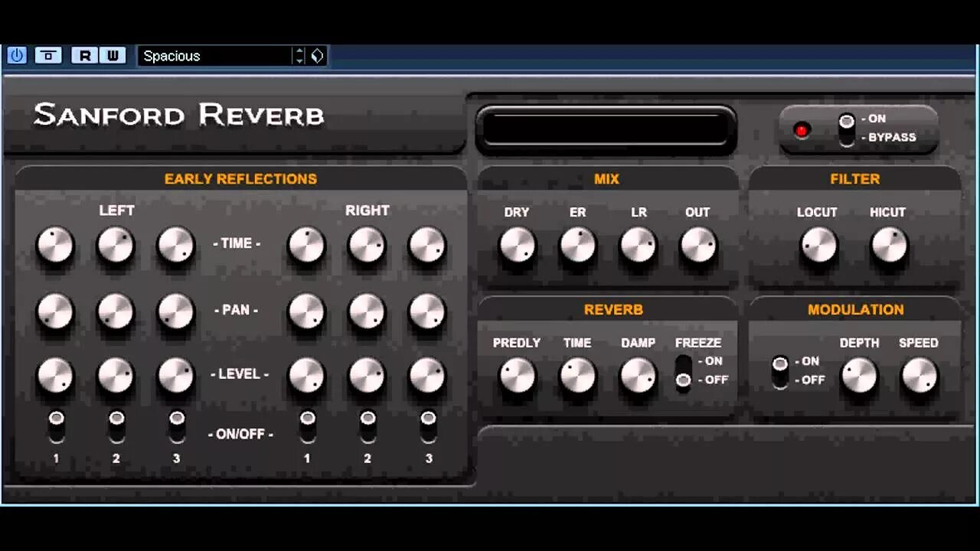
Task: Toggle Left early reflection 3 on/off switch
Action: (x=177, y=426)
